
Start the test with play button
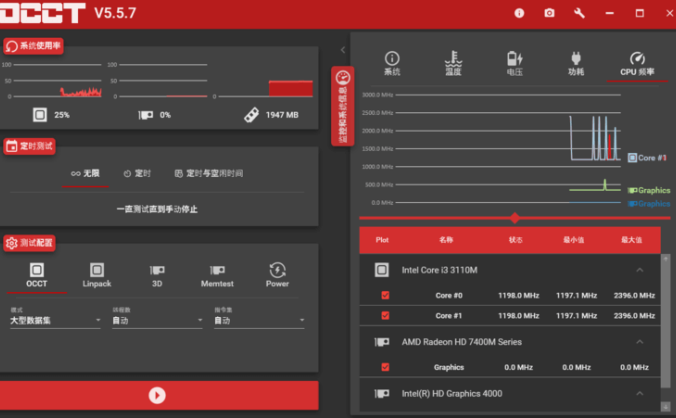tap(157, 395)
